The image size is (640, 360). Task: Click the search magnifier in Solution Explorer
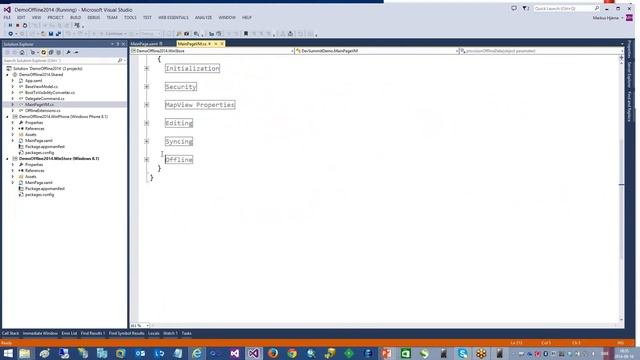coord(120,60)
